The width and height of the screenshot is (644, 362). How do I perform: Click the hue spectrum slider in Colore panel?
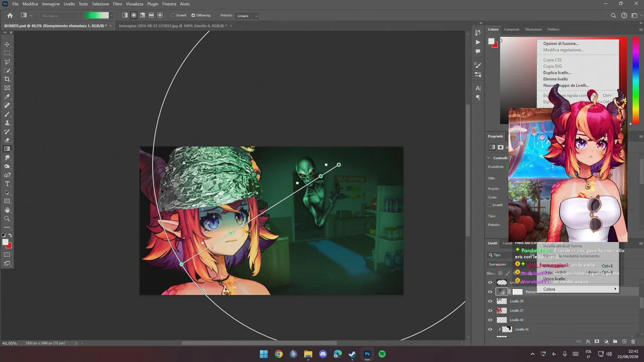click(x=635, y=80)
